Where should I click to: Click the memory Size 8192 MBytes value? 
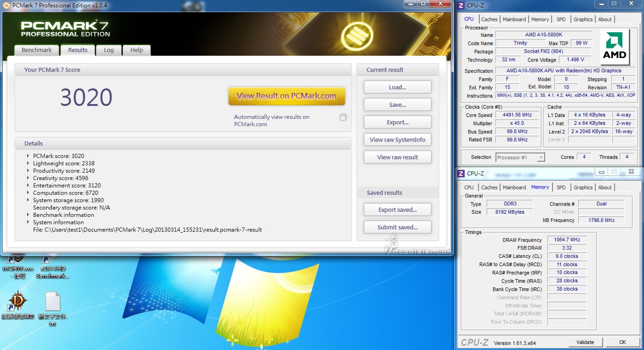(x=509, y=212)
